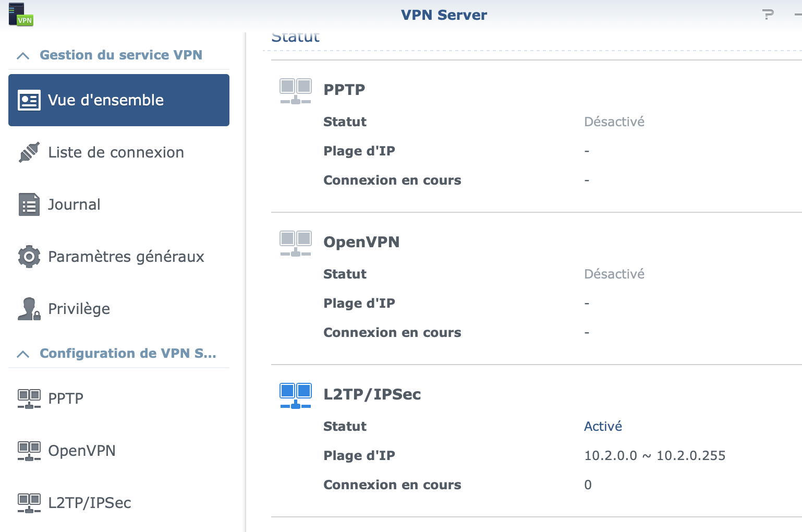
Task: Click the Activé status of L2TP/IPSec
Action: (603, 427)
